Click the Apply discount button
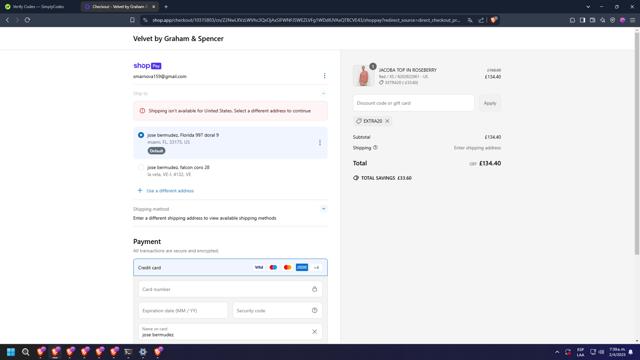The width and height of the screenshot is (640, 360). point(490,103)
